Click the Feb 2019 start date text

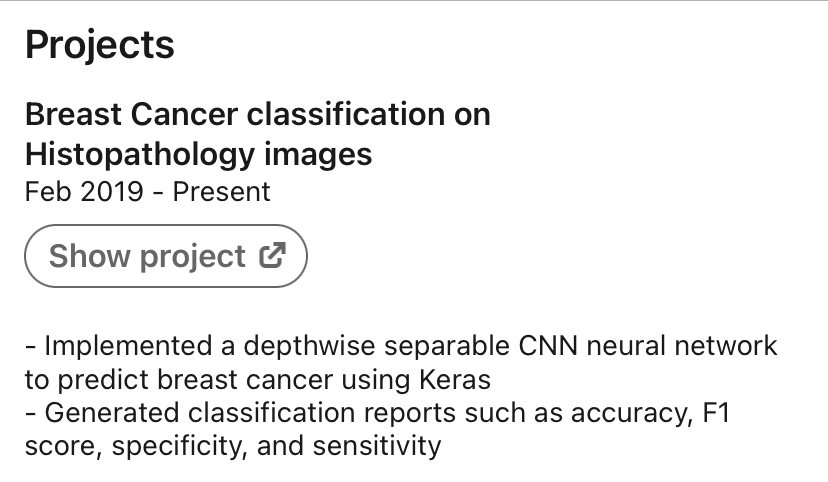pyautogui.click(x=84, y=191)
